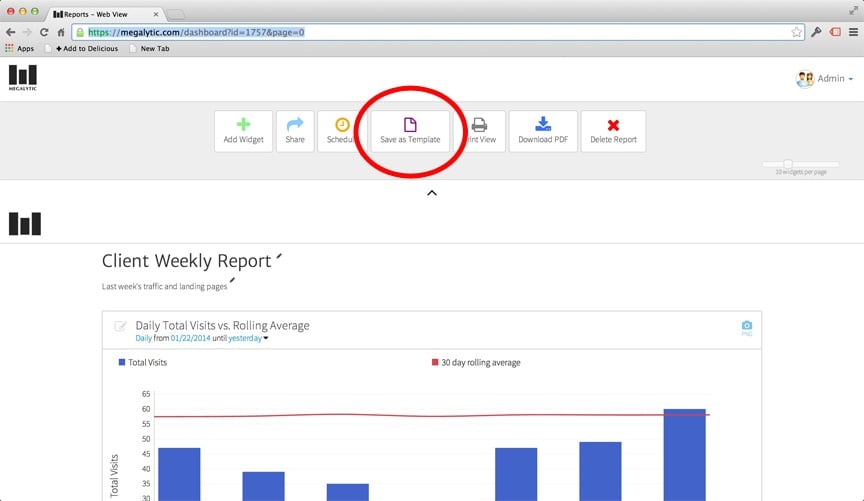Click the URL address bar

(x=438, y=32)
